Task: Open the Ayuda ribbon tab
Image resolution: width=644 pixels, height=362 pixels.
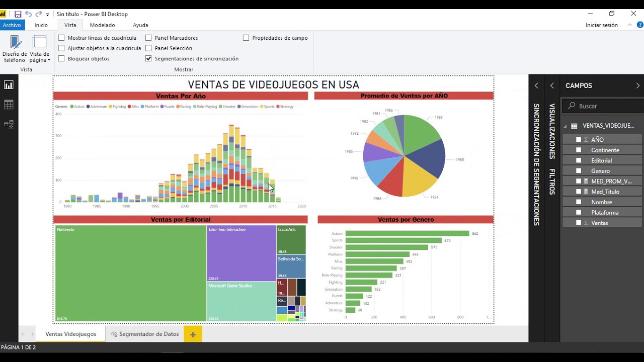Action: pyautogui.click(x=140, y=25)
